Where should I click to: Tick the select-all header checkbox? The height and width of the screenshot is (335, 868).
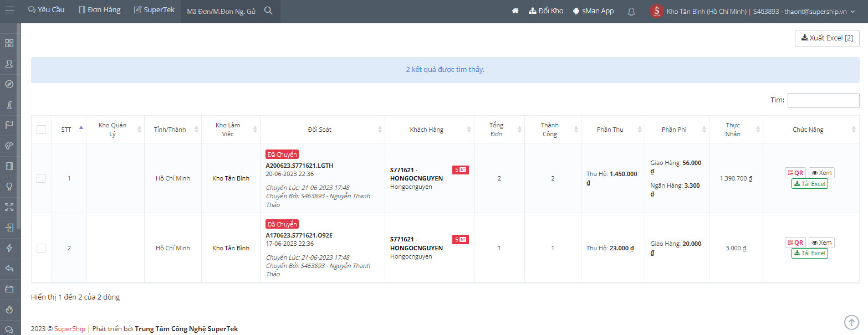coord(41,130)
